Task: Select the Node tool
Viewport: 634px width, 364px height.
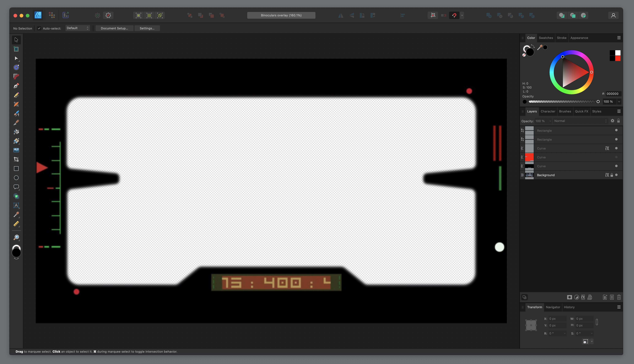Action: [x=16, y=58]
